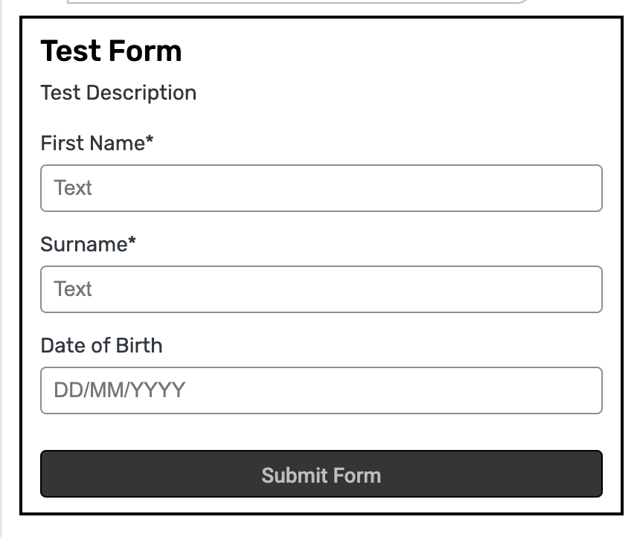640x537 pixels.
Task: Click the asterisk beside Surname
Action: pyautogui.click(x=131, y=242)
